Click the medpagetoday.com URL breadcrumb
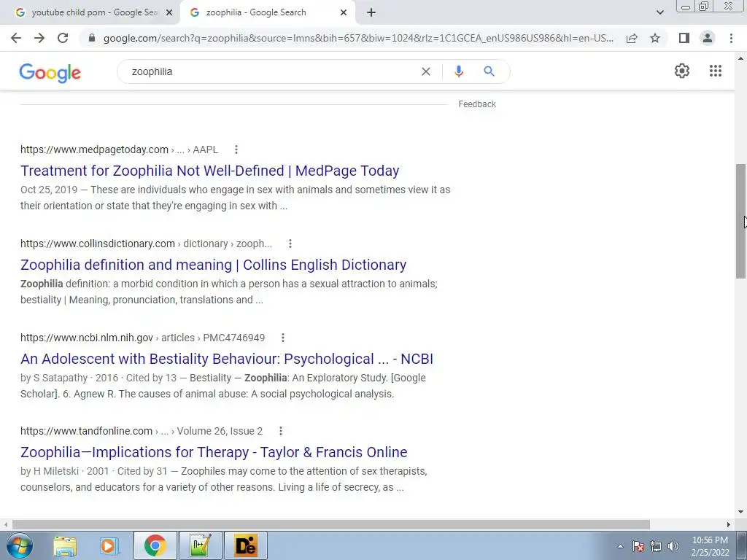747x560 pixels. click(119, 149)
